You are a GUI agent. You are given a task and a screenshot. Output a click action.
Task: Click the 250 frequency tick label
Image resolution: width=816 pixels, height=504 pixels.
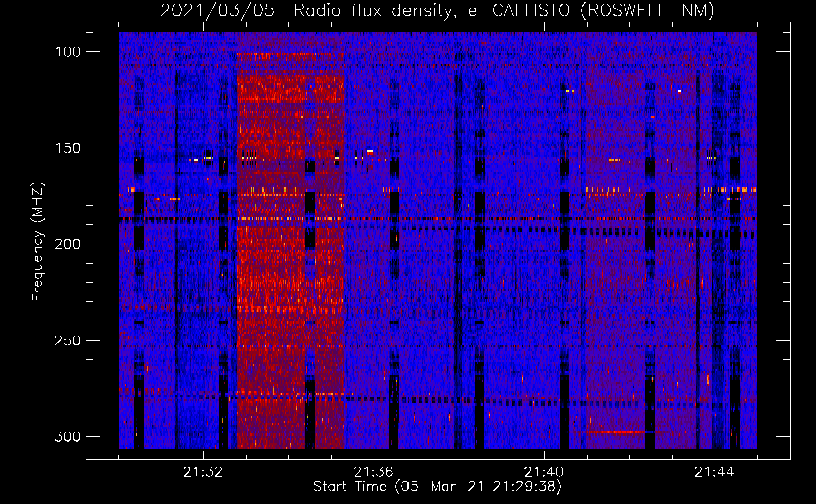coord(68,341)
